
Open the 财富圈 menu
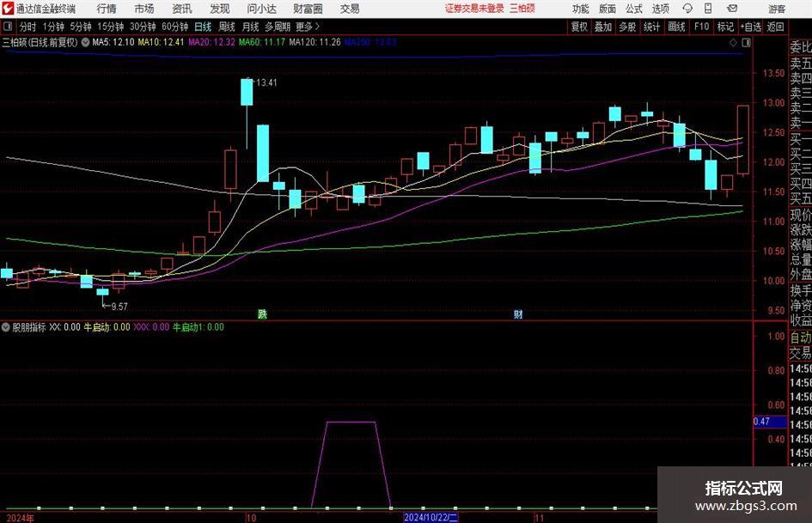(x=308, y=9)
